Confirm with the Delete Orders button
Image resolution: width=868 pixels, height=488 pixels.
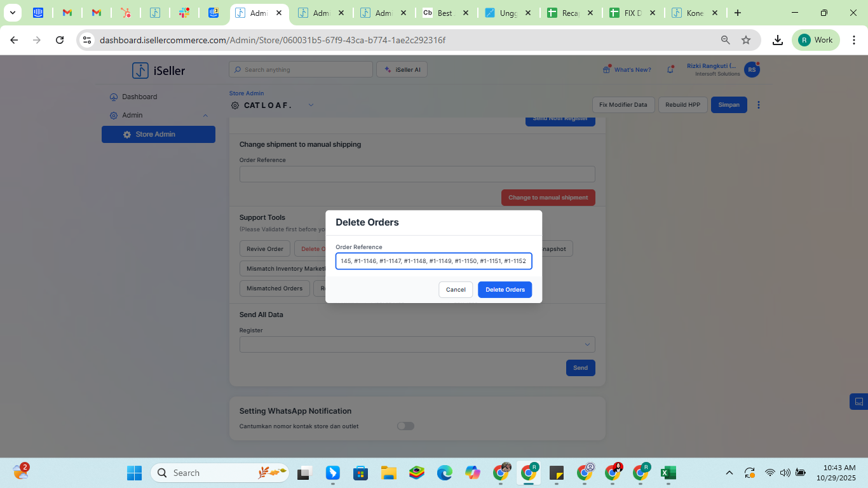(x=505, y=290)
